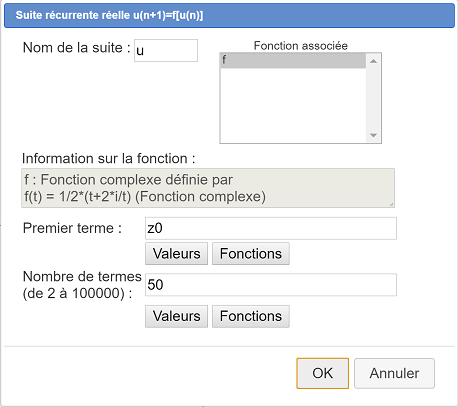Click the down arrow of the function list scrollbar
Image resolution: width=458 pixels, height=407 pixels.
[373, 135]
